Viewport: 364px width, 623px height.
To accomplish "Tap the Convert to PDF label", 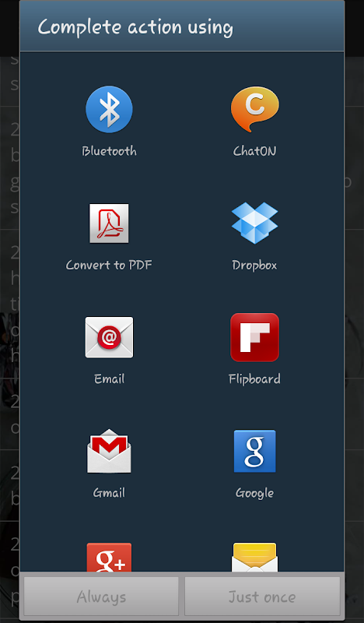I will pos(109,265).
